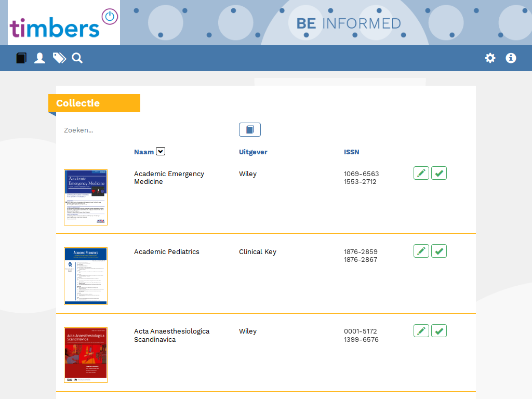The height and width of the screenshot is (399, 532).
Task: Open the Academic Emergency Medicine cover thumbnail
Action: [x=86, y=197]
